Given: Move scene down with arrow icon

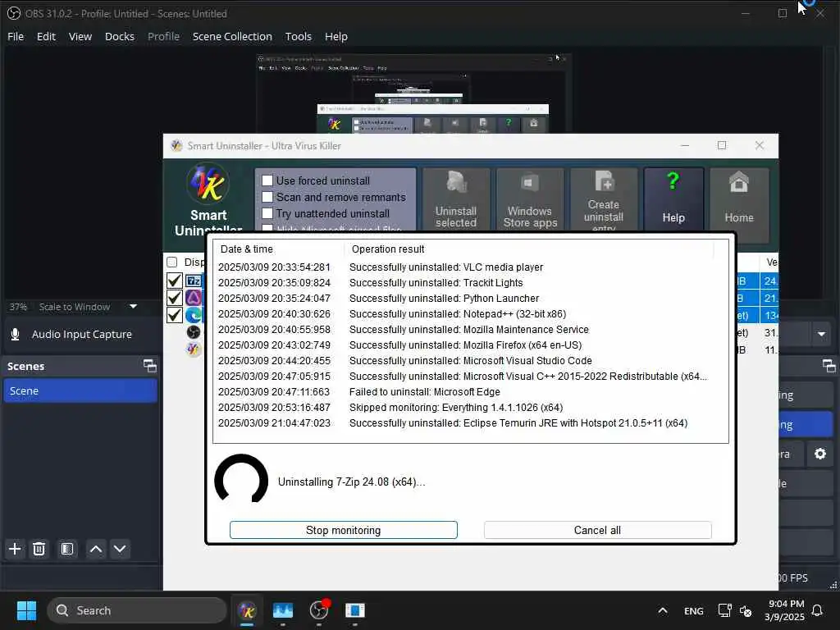Looking at the screenshot, I should (x=120, y=549).
